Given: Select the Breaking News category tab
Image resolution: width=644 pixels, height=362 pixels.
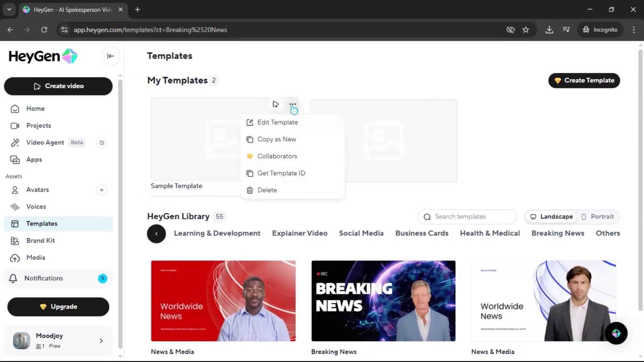Looking at the screenshot, I should (557, 233).
